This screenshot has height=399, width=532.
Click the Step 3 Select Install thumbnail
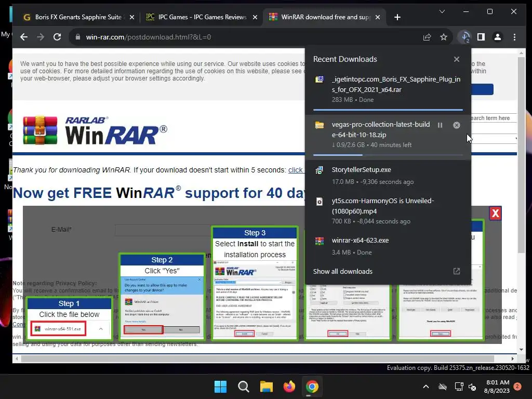(255, 284)
